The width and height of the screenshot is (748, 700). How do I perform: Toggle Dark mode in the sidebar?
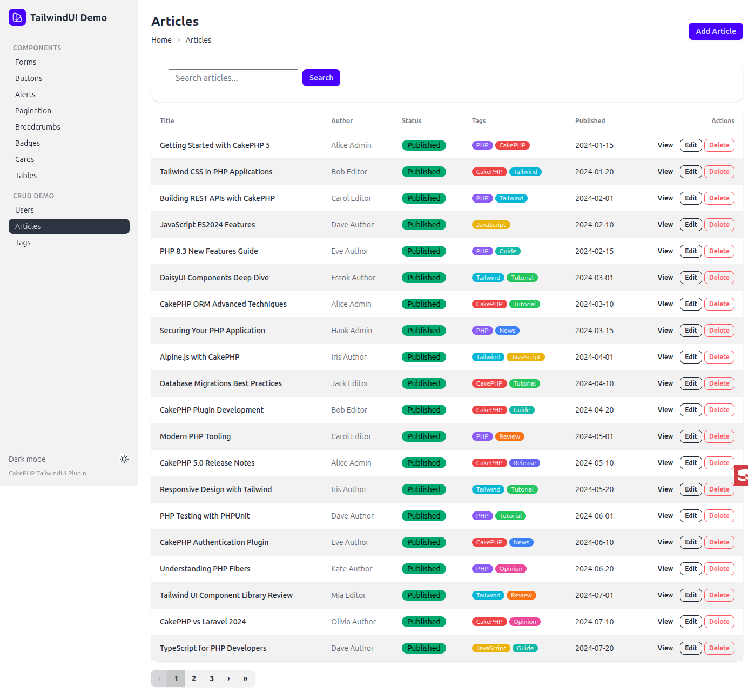pos(27,459)
